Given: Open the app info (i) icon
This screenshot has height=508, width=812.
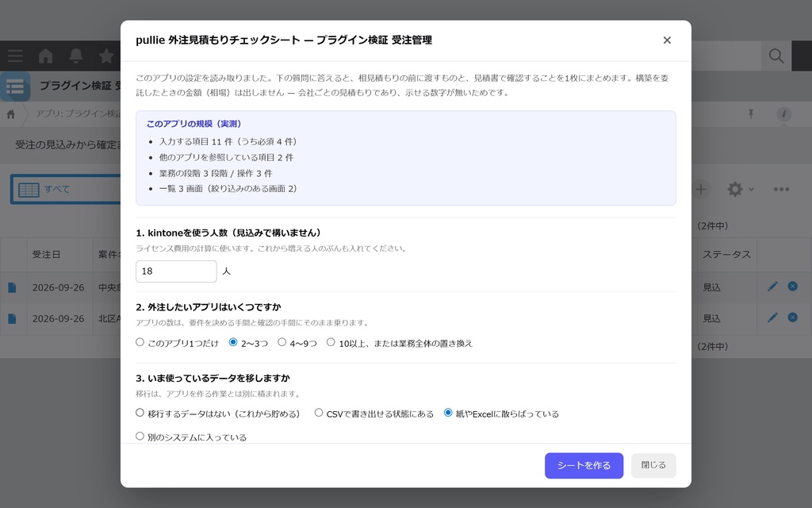Looking at the screenshot, I should pyautogui.click(x=783, y=114).
